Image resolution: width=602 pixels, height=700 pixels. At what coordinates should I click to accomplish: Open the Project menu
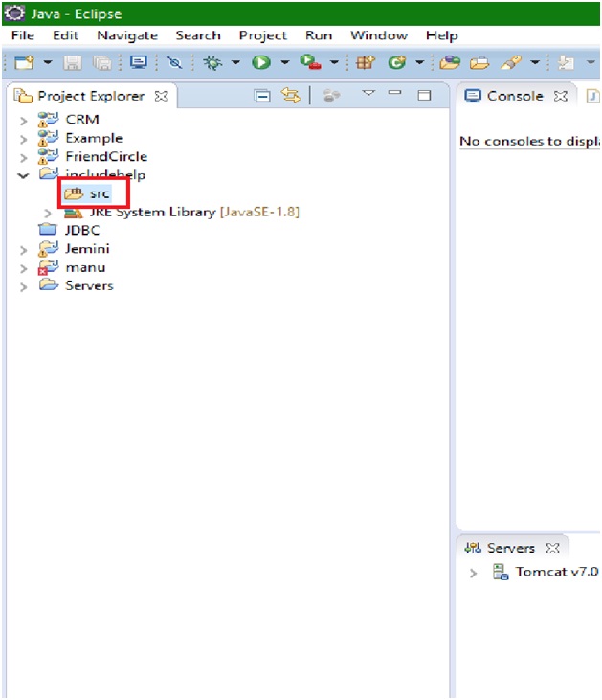263,35
